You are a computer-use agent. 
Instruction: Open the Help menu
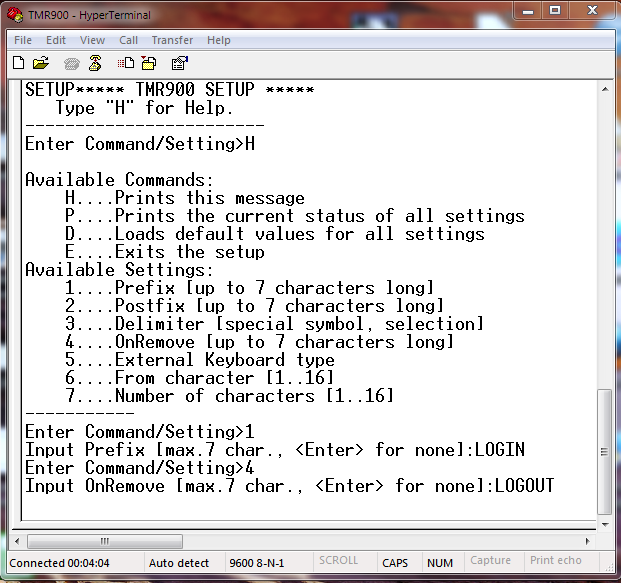tap(218, 40)
